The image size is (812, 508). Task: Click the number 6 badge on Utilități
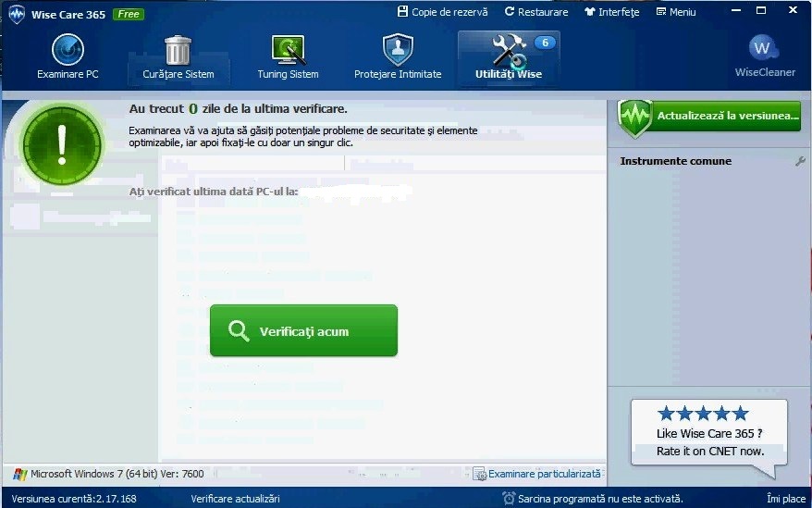click(545, 43)
